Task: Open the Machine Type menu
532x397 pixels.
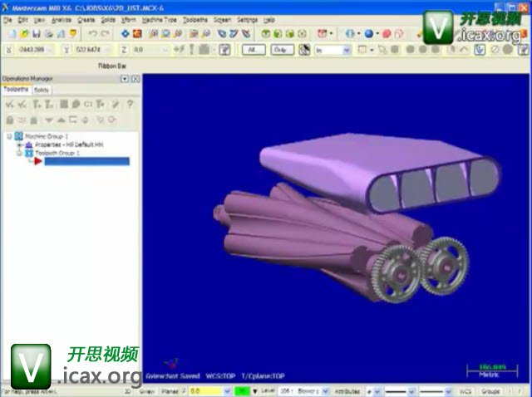Action: (x=160, y=20)
